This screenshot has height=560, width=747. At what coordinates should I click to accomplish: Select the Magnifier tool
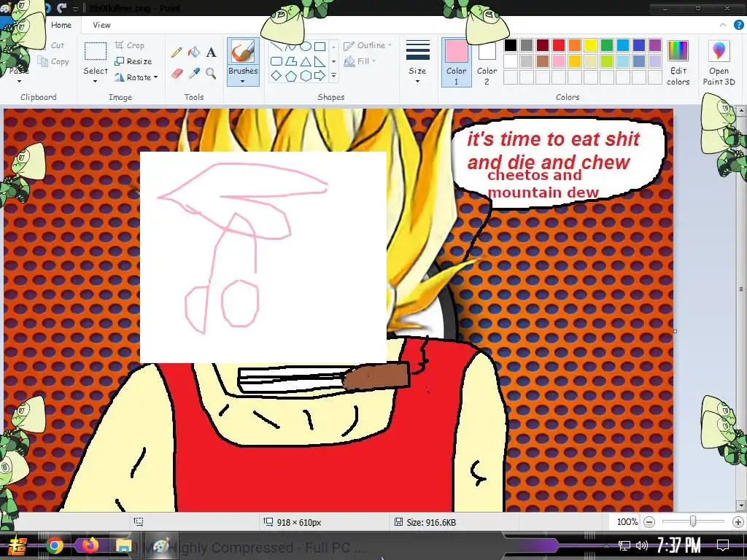click(211, 74)
